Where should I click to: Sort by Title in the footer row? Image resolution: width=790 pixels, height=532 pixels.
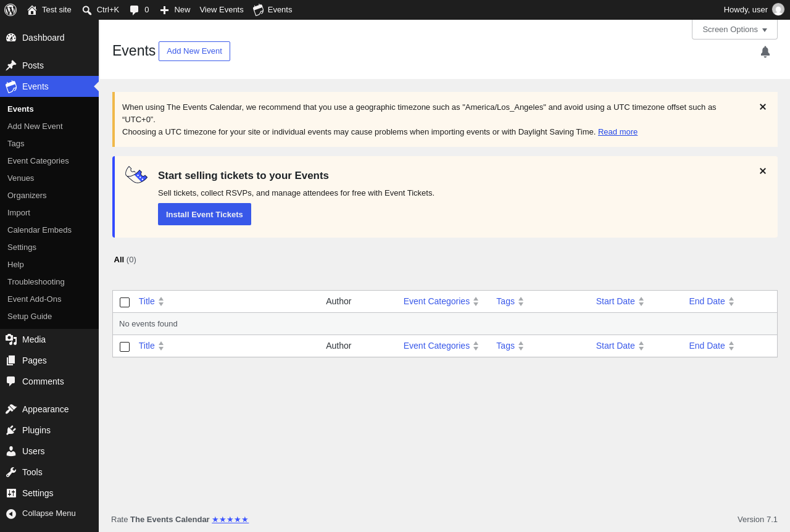151,346
